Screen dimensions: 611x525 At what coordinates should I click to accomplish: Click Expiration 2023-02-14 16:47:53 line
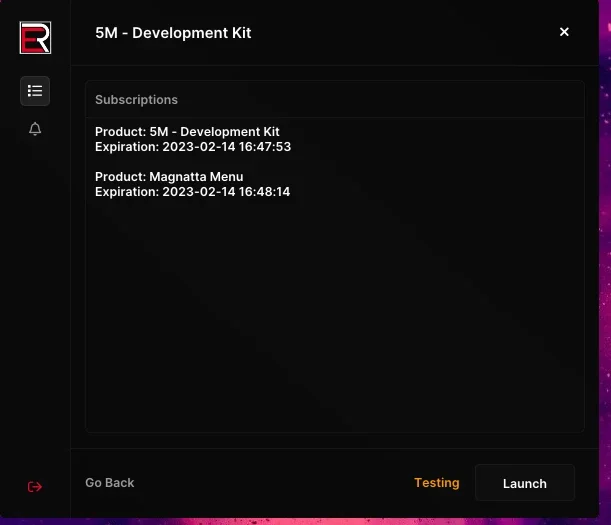click(x=193, y=147)
